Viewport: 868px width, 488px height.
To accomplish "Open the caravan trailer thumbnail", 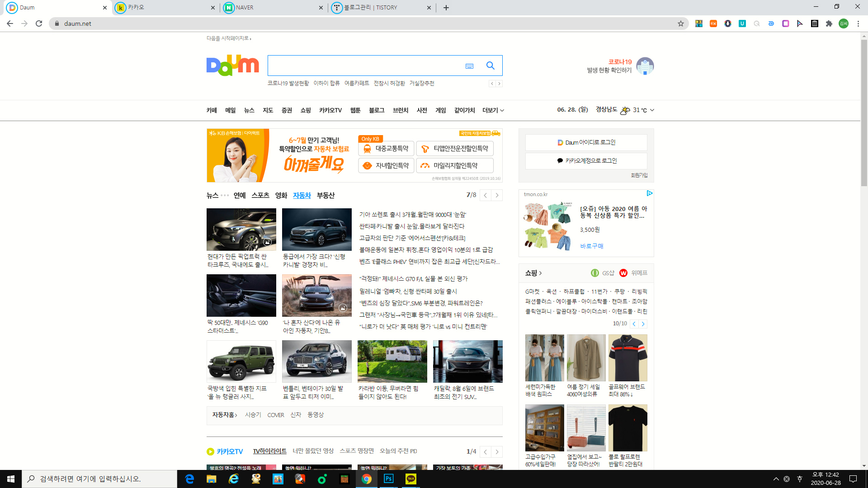I will point(392,361).
